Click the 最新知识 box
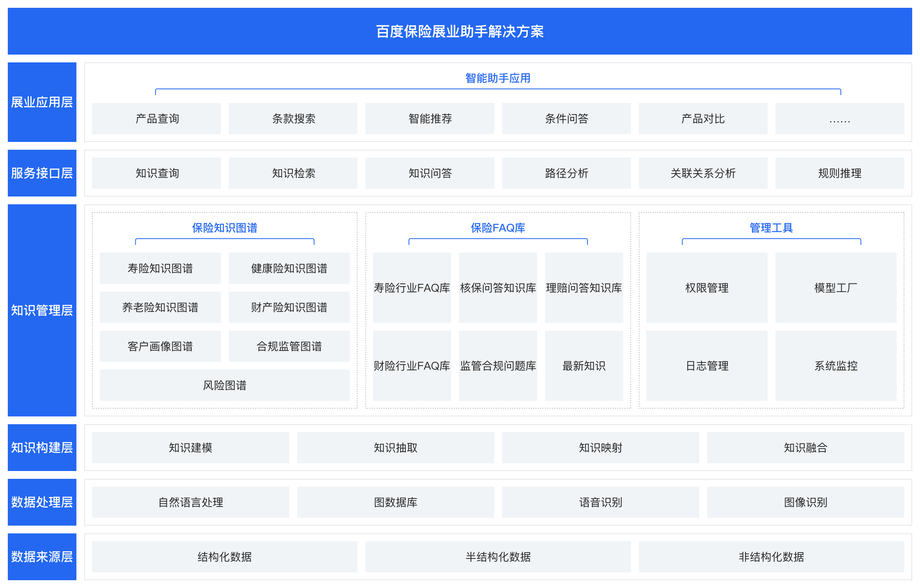 coord(584,366)
